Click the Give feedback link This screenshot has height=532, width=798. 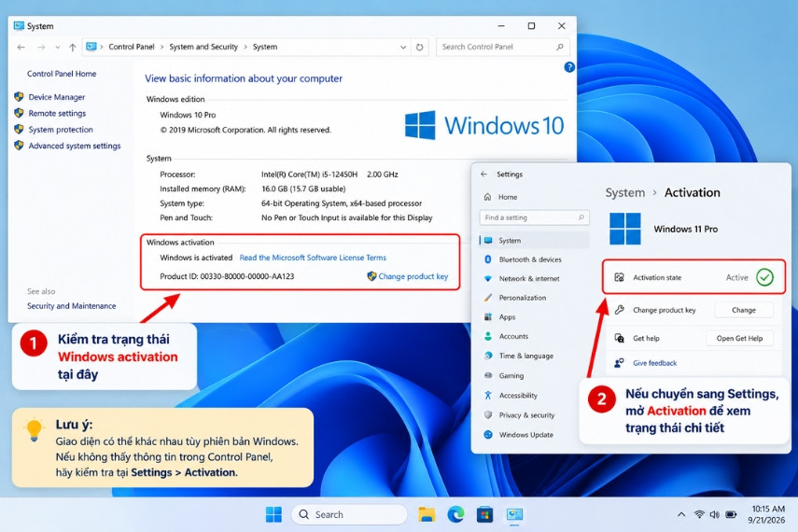coord(655,363)
